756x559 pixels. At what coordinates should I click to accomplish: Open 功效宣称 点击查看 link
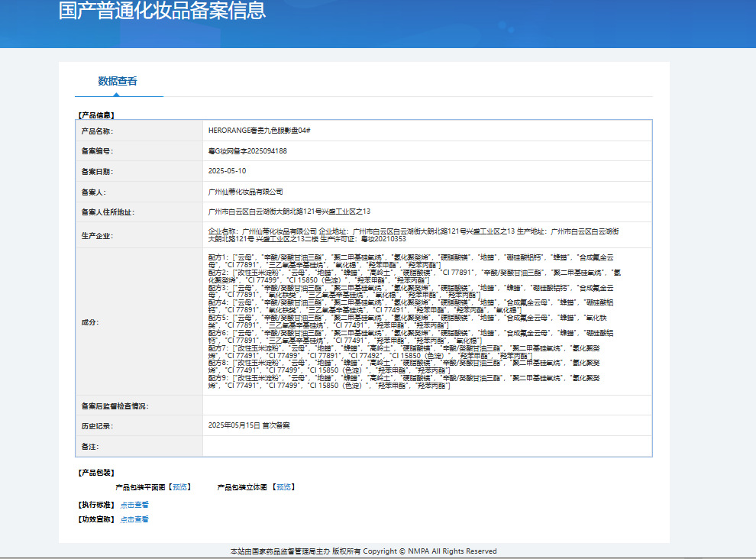134,519
